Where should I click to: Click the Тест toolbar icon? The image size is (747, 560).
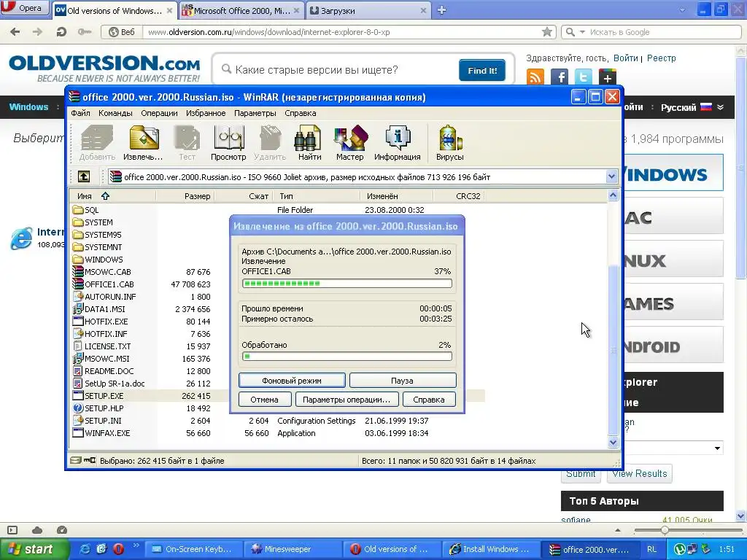click(x=187, y=143)
